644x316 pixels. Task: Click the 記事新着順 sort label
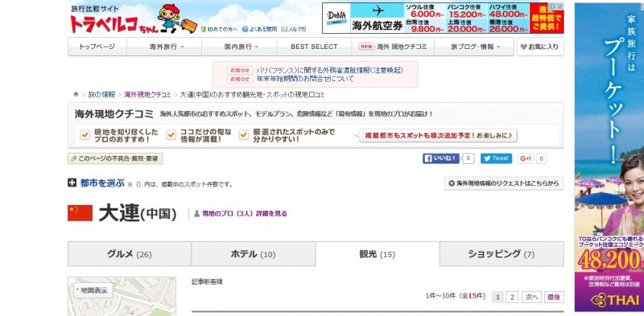(207, 282)
